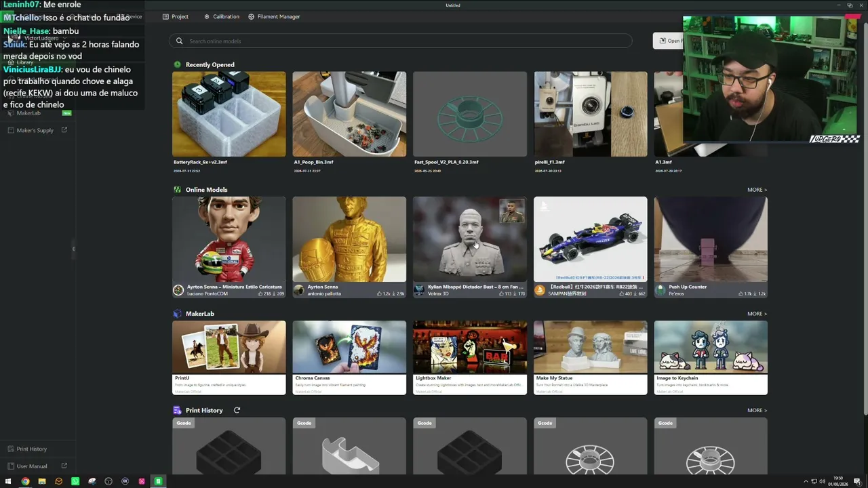Click Votrax 3D author avatar
The image size is (868, 488).
pos(420,290)
